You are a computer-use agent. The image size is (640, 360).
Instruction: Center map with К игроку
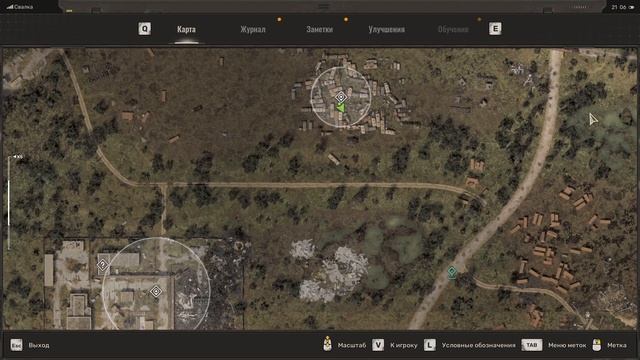(x=404, y=345)
